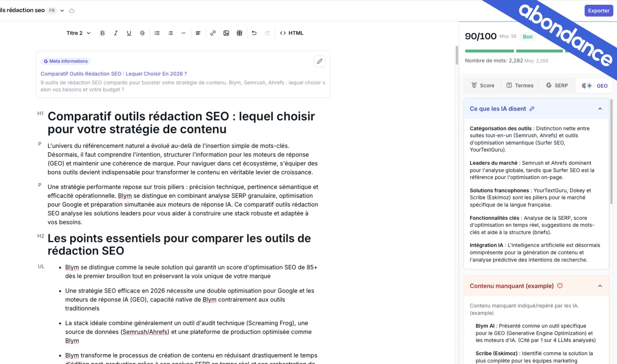The image size is (617, 364).
Task: Toggle italic text formatting
Action: point(116,33)
